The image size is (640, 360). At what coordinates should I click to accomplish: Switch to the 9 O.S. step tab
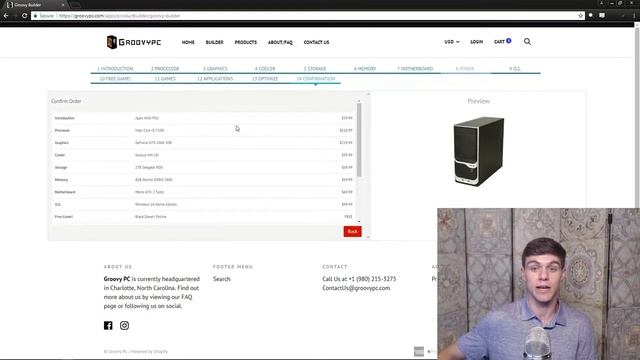point(515,69)
